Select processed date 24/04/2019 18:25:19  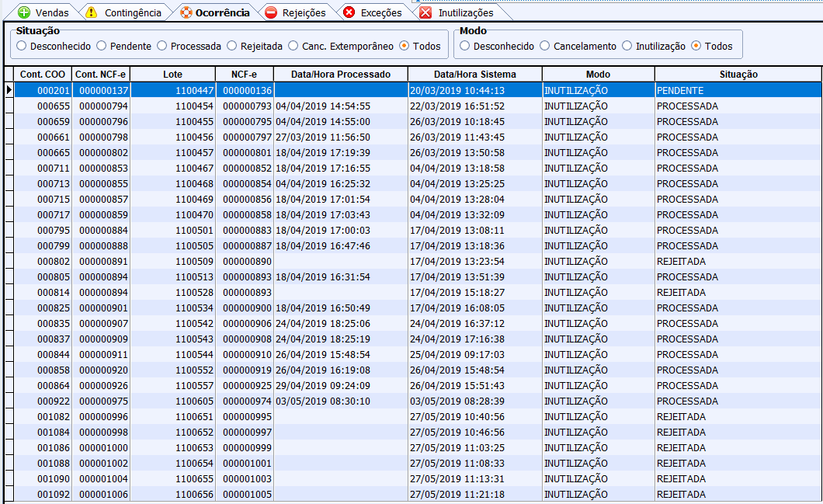[341, 339]
